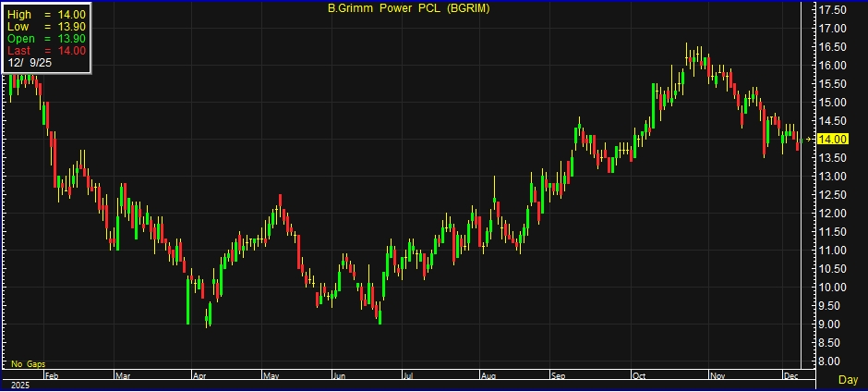The width and height of the screenshot is (868, 392).
Task: Click the May label on time axis
Action: [270, 376]
